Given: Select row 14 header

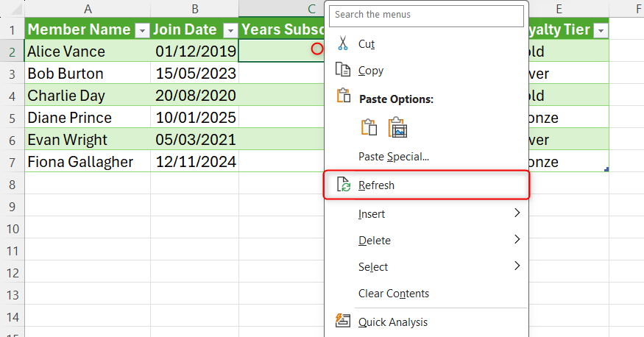Looking at the screenshot, I should [x=13, y=317].
